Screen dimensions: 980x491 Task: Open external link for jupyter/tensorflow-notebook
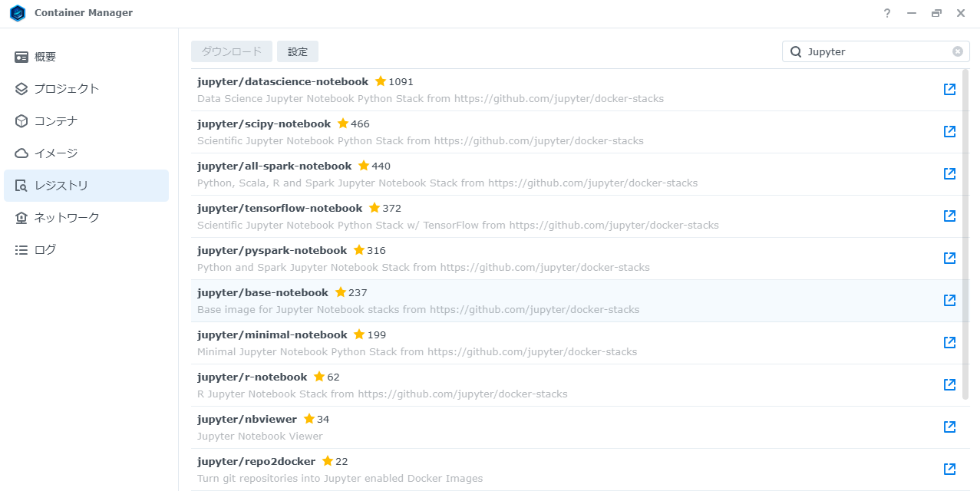pyautogui.click(x=949, y=216)
